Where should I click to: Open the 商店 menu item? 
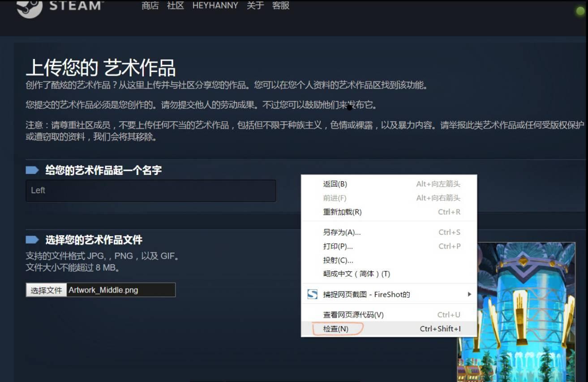[150, 6]
